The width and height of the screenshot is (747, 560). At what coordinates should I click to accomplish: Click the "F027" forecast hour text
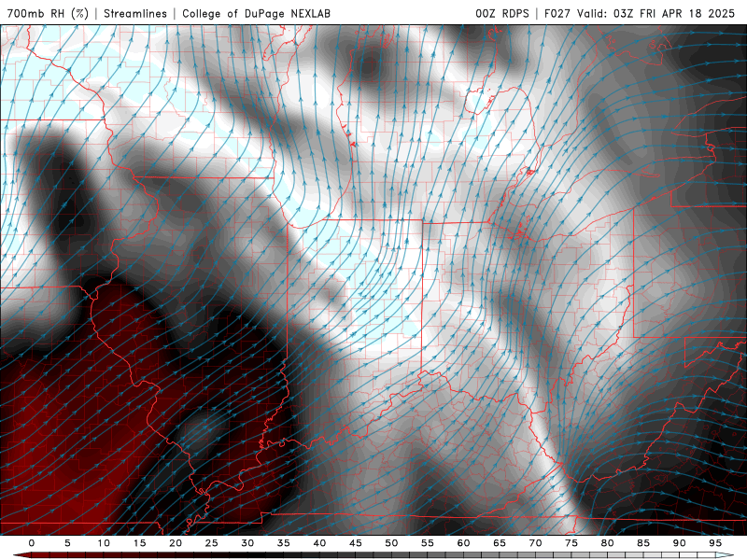(x=557, y=13)
